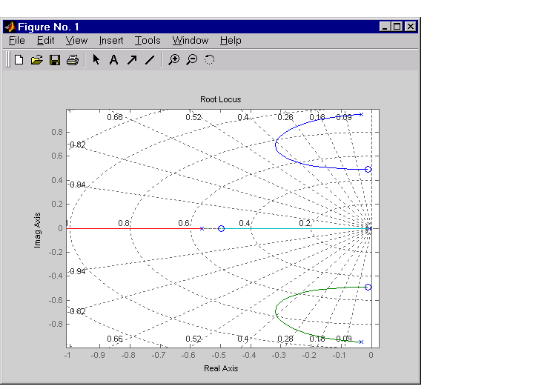The height and width of the screenshot is (392, 556).
Task: Toggle the edit plot arrow pointer tool
Action: pyautogui.click(x=96, y=60)
